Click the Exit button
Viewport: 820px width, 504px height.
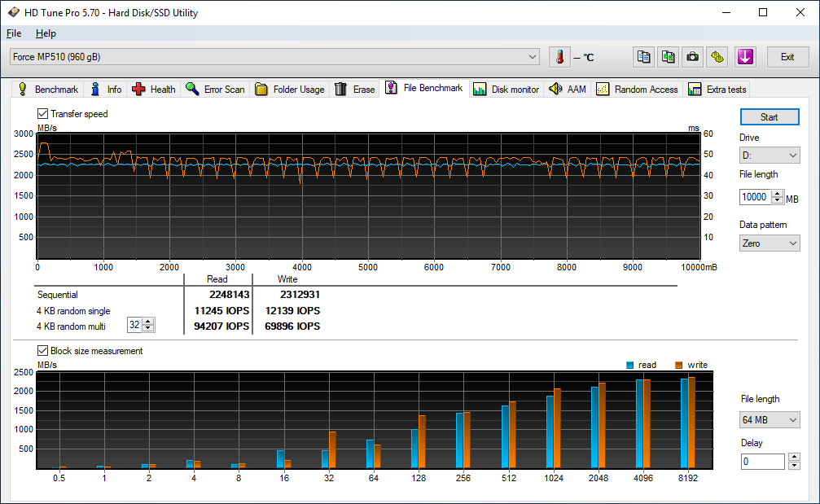point(787,57)
